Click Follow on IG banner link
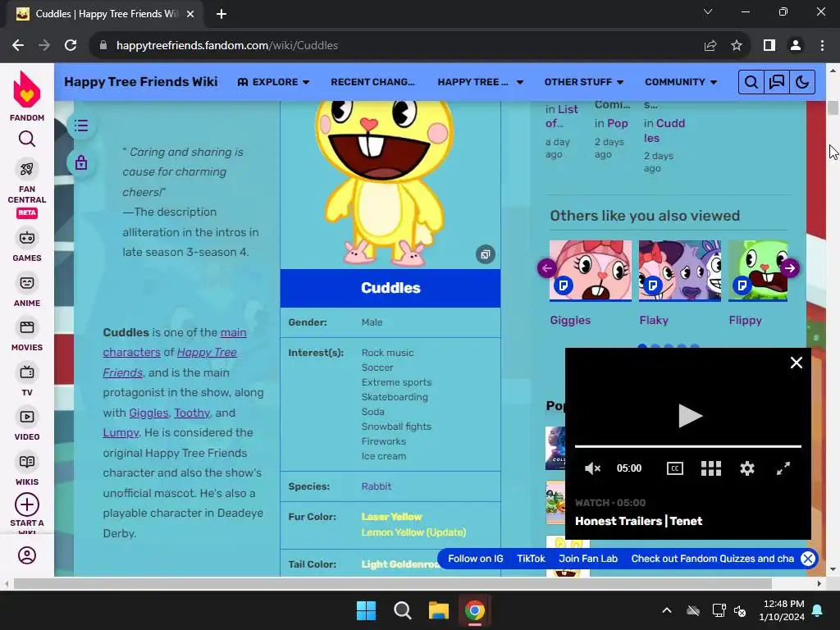Image resolution: width=840 pixels, height=630 pixels. 476,559
